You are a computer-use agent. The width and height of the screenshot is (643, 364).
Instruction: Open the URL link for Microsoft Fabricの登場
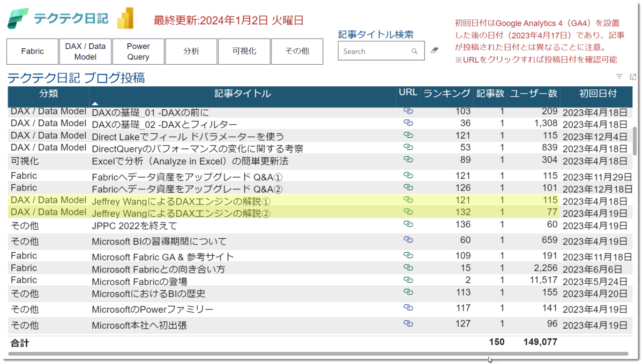[408, 280]
